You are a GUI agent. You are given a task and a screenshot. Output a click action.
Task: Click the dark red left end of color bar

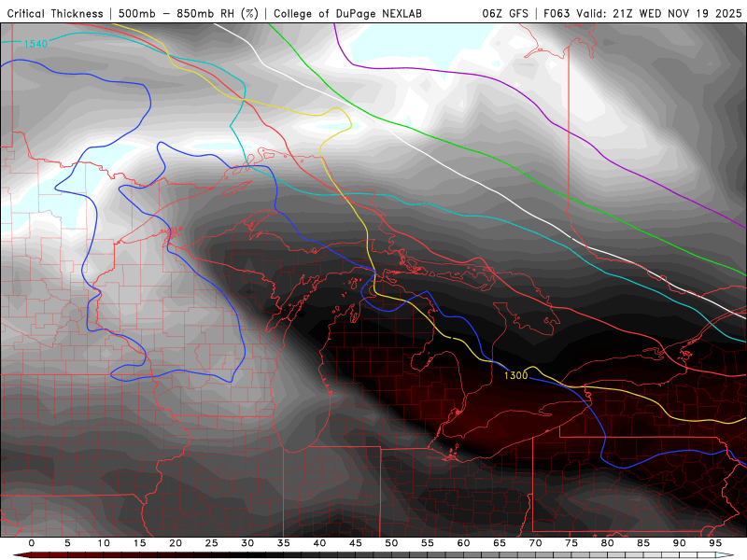pos(21,555)
